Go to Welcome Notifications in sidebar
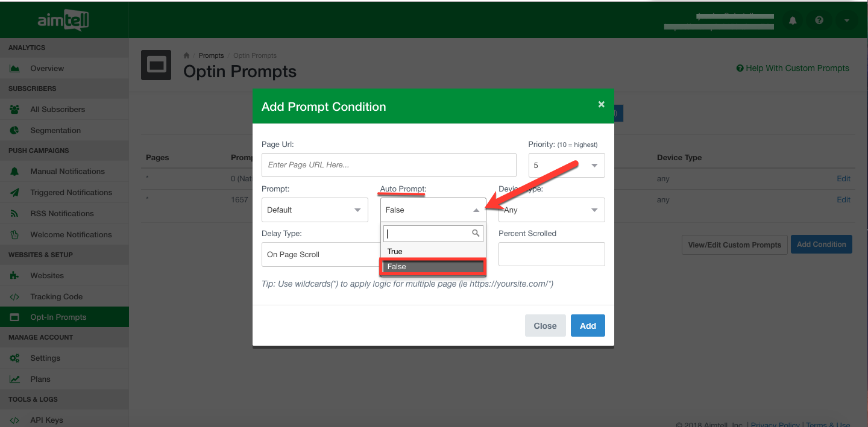Viewport: 868px width, 427px height. (71, 235)
